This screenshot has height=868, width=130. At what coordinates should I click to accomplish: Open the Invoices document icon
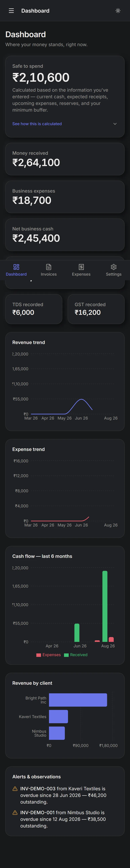pyautogui.click(x=49, y=267)
